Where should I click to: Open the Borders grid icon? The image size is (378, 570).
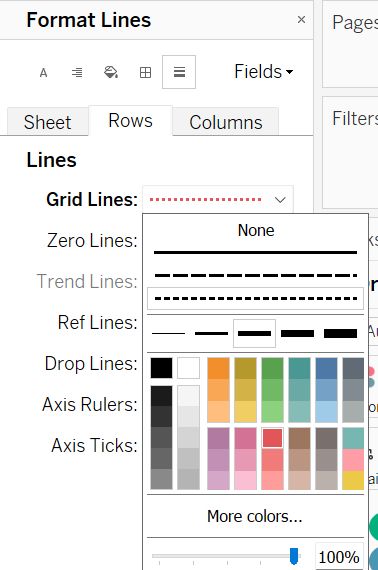point(145,72)
